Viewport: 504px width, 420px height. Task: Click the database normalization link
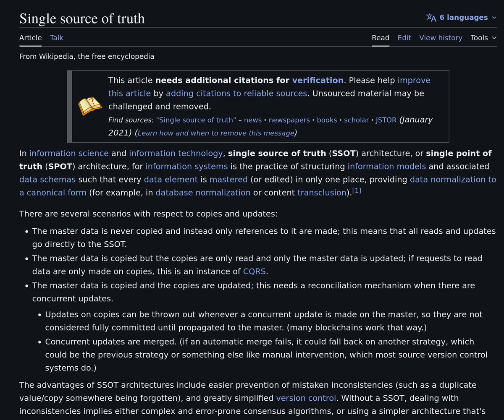pyautogui.click(x=203, y=193)
